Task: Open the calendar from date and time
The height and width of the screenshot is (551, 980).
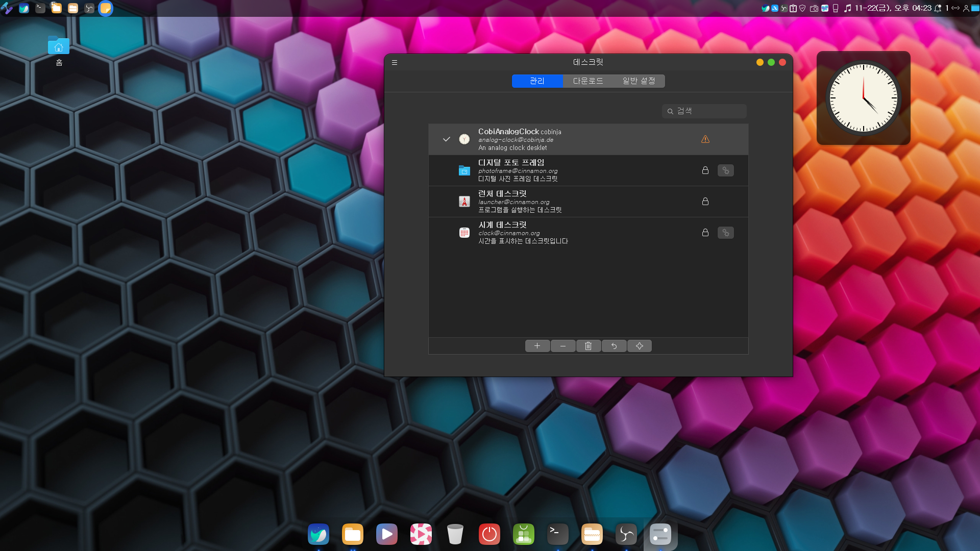Action: tap(893, 8)
